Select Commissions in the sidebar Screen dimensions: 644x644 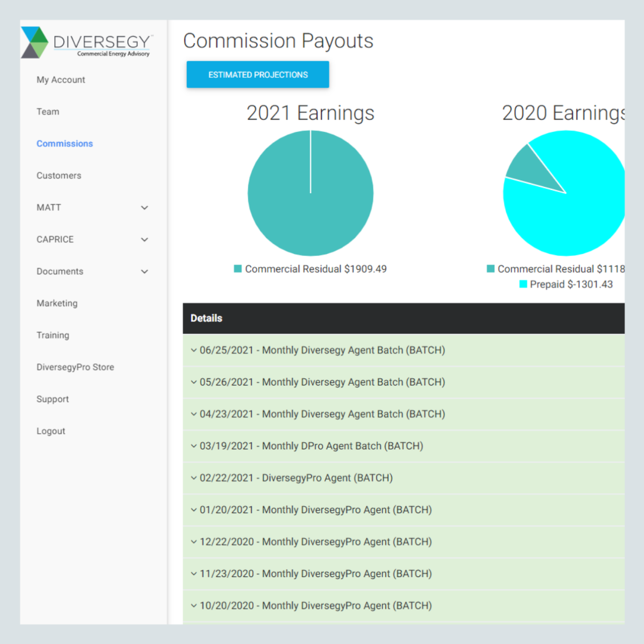(x=64, y=144)
